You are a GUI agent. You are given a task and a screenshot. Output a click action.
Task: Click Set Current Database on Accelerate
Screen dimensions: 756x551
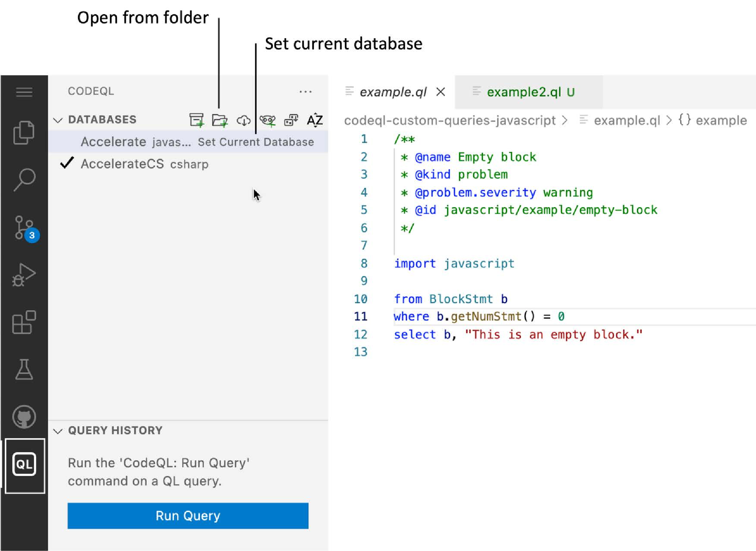pyautogui.click(x=256, y=142)
